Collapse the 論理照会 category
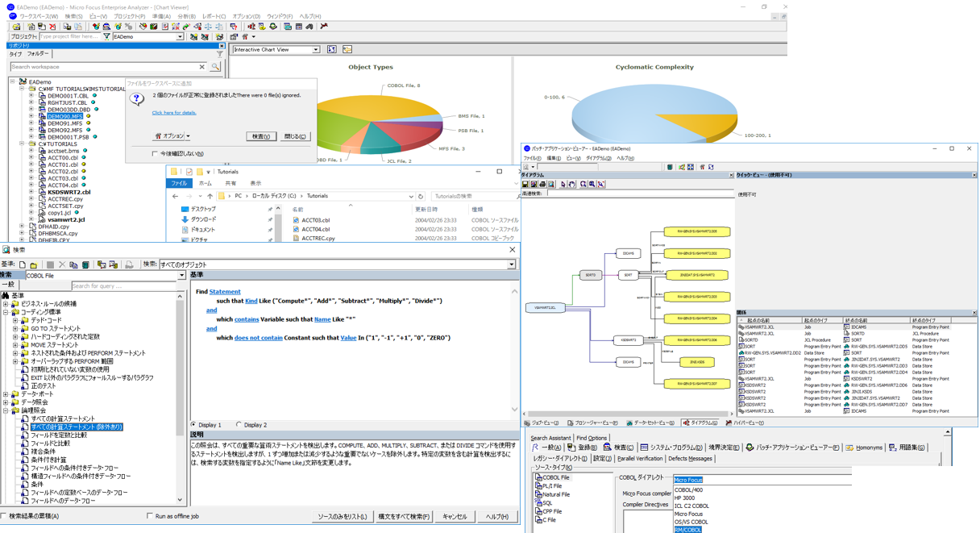Viewport: 980px width, 533px height. coord(6,410)
